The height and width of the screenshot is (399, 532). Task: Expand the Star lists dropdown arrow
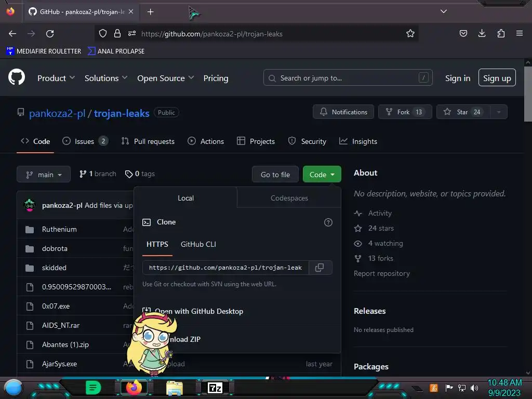[499, 112]
